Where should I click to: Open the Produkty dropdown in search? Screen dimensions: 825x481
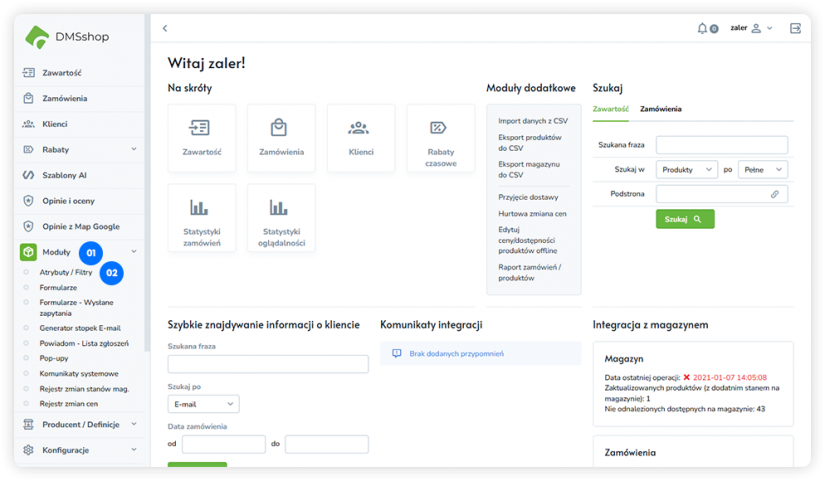(686, 170)
